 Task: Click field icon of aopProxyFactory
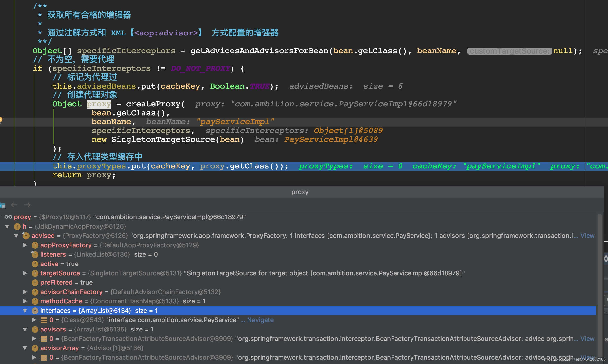[35, 245]
